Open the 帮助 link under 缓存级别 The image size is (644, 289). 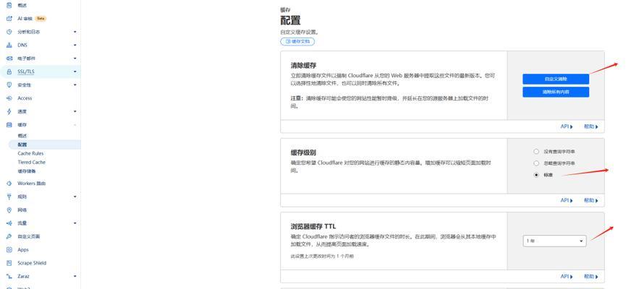click(x=591, y=200)
